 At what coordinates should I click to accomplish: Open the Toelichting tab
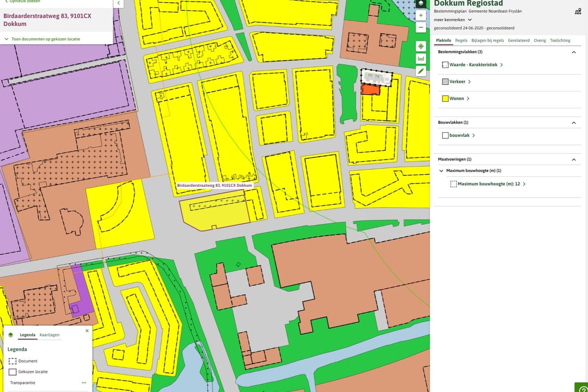coord(560,40)
